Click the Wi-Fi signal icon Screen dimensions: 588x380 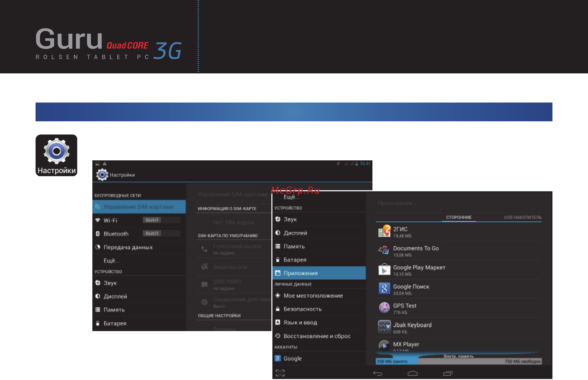tap(98, 220)
